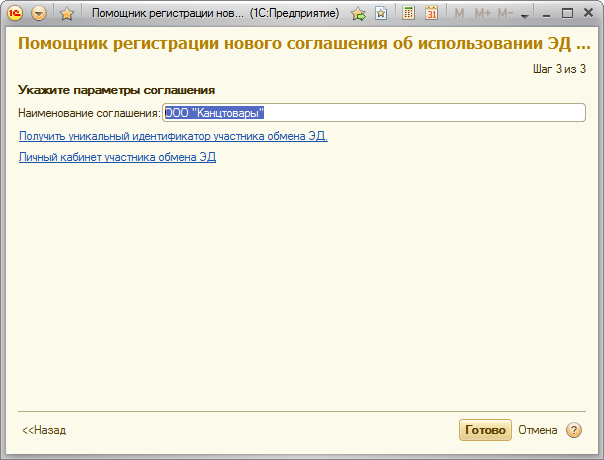This screenshot has width=604, height=460.
Task: Add to favorites star with green arrow
Action: point(358,14)
